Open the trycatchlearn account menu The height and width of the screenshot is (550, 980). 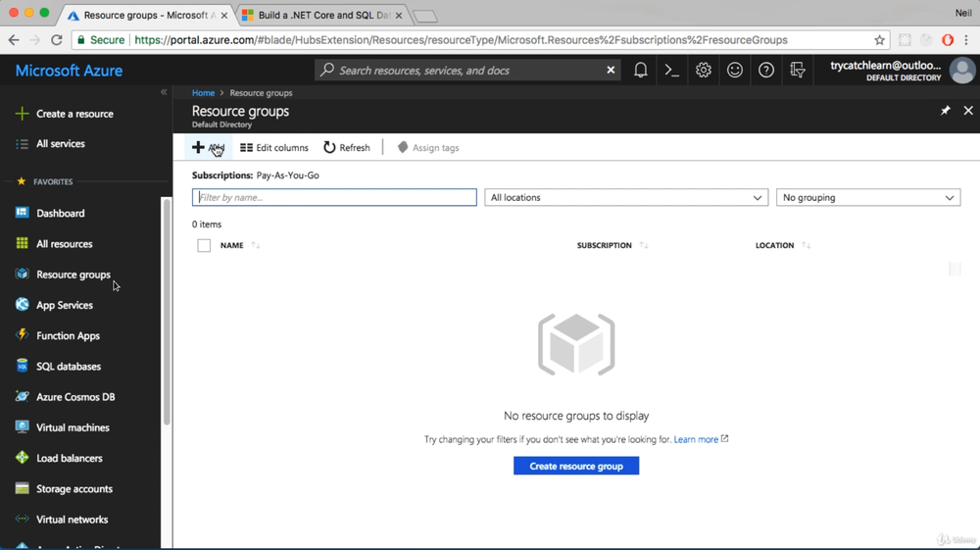[x=885, y=70]
